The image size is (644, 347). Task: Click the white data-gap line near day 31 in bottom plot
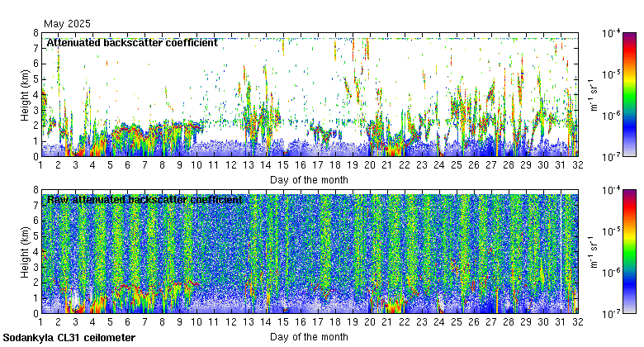(561, 252)
